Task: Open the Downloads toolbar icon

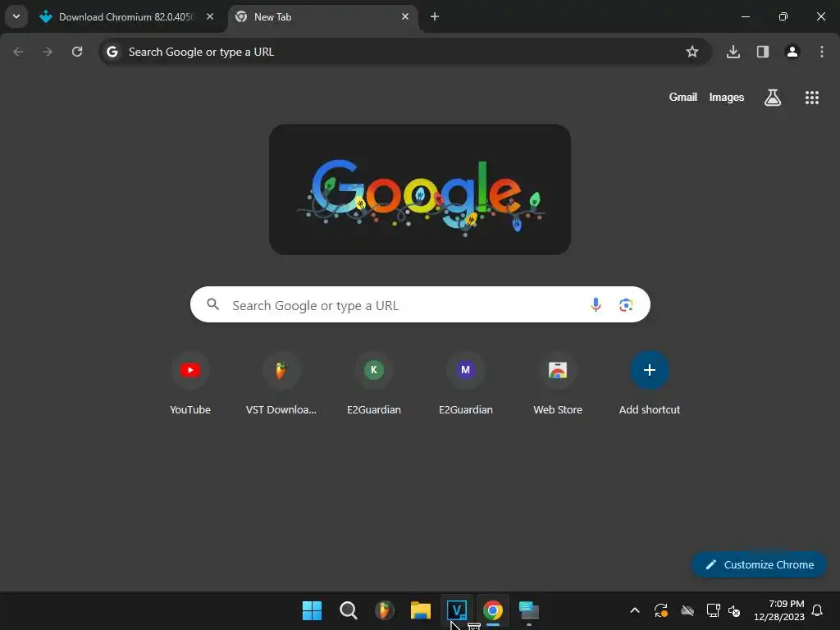Action: (x=733, y=52)
